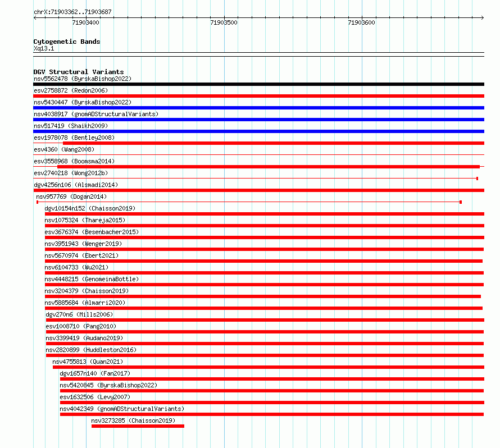Image resolution: width=500 pixels, height=448 pixels.
Task: Open nsv2820899 (Huddleston2016) variant
Action: pyautogui.click(x=91, y=350)
